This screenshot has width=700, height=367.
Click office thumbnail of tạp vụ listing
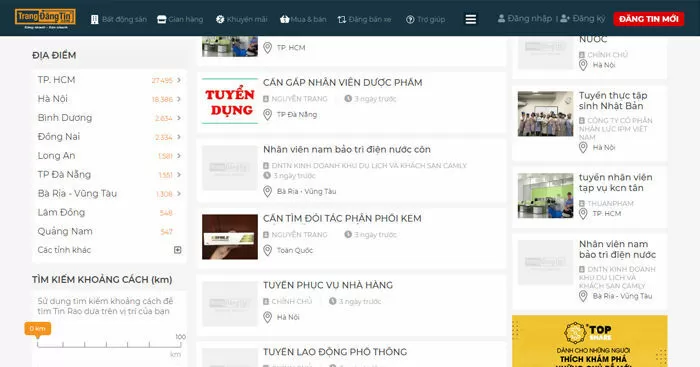click(546, 196)
